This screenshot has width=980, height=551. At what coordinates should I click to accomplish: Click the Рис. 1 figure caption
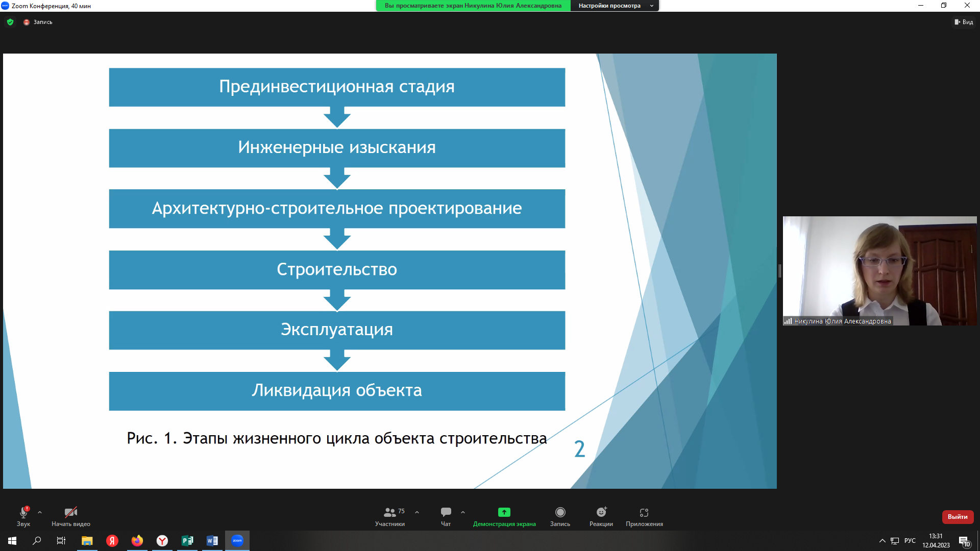tap(337, 438)
